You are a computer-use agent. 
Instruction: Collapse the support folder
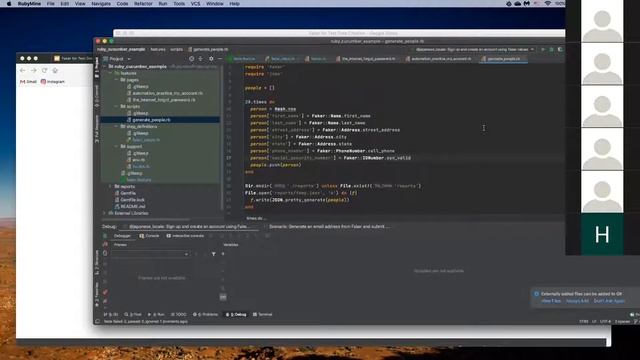tap(117, 147)
